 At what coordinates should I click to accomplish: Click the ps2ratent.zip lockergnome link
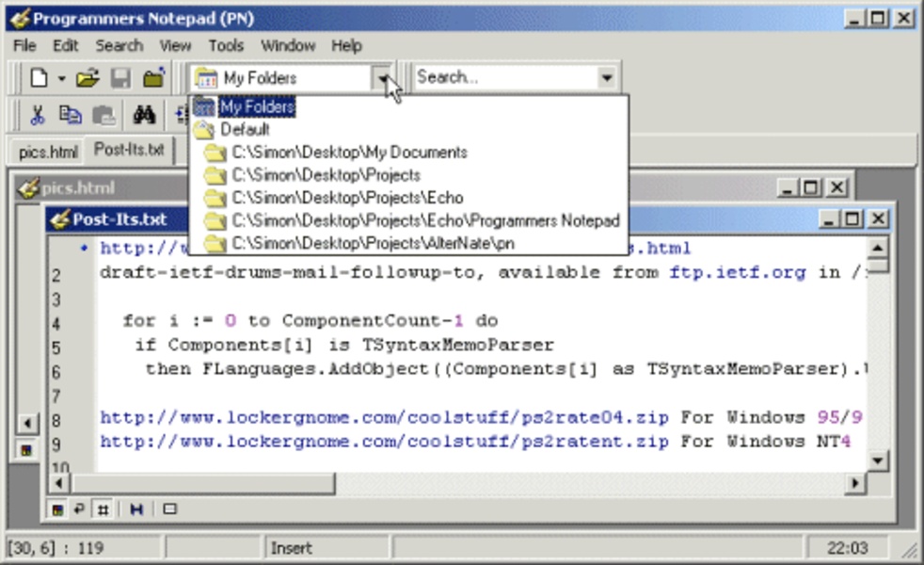(x=384, y=442)
